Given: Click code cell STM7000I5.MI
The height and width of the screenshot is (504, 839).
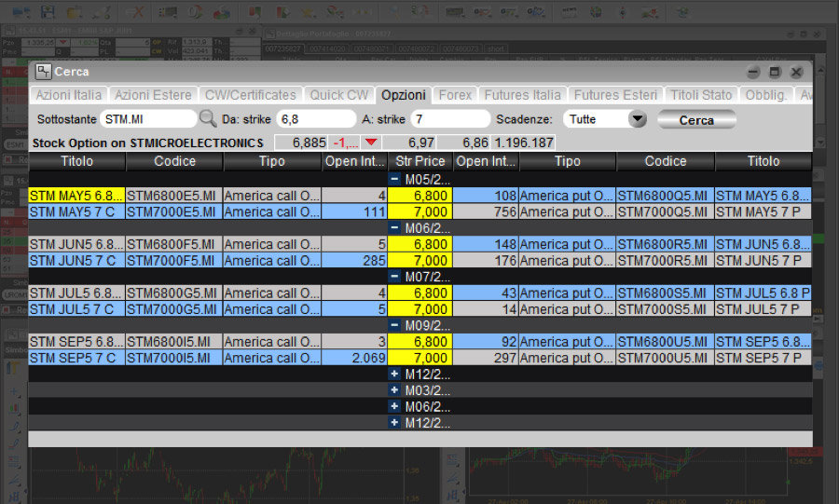Looking at the screenshot, I should point(174,358).
